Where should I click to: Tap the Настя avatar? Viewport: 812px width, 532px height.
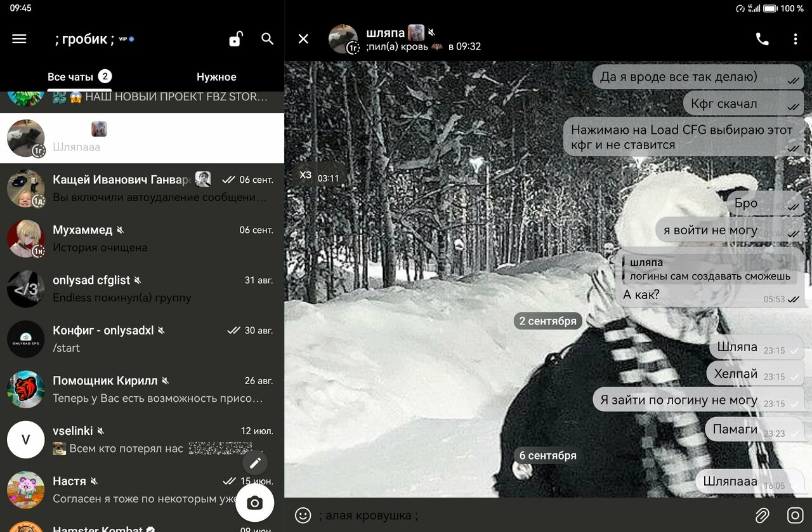[x=26, y=489]
